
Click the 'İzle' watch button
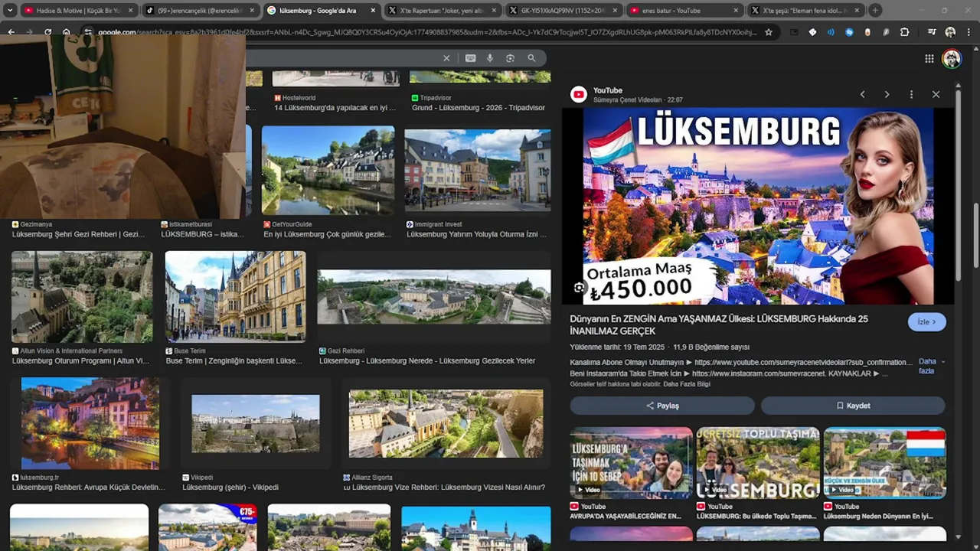(x=926, y=322)
